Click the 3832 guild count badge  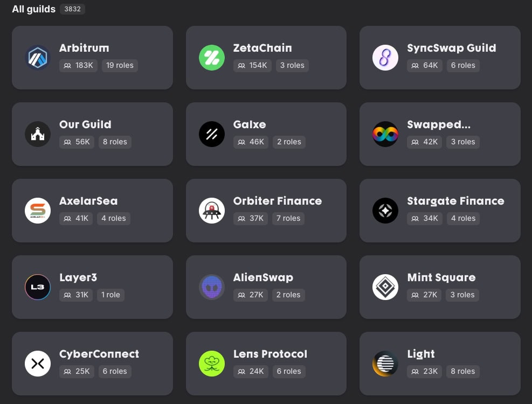(x=72, y=9)
